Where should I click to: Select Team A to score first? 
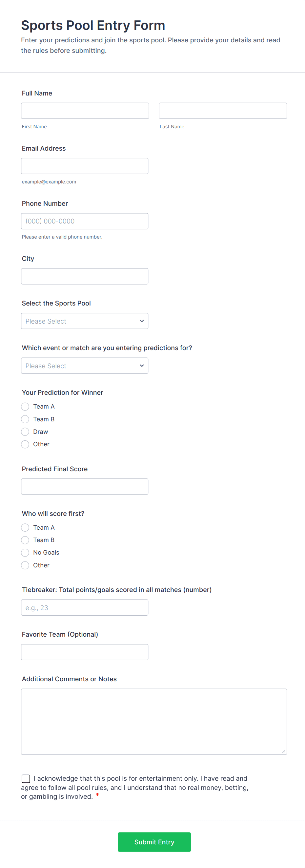click(x=25, y=527)
